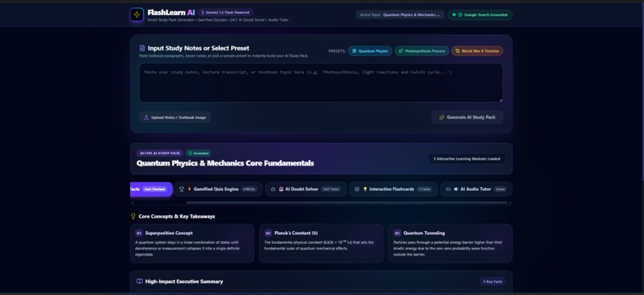Click the Google Search Grounded indicator
This screenshot has height=295, width=644.
click(x=480, y=15)
